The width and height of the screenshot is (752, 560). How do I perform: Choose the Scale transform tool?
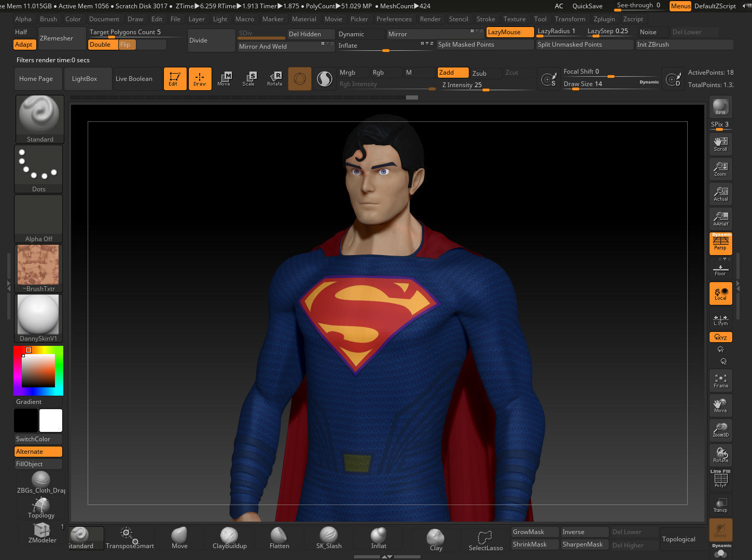click(249, 79)
